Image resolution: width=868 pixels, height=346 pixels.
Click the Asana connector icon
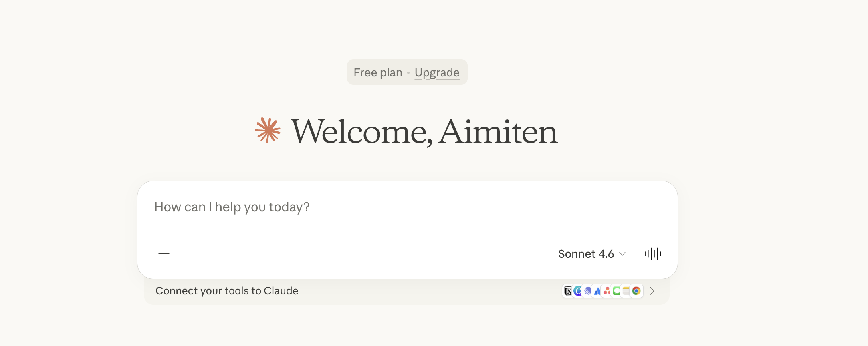point(607,291)
